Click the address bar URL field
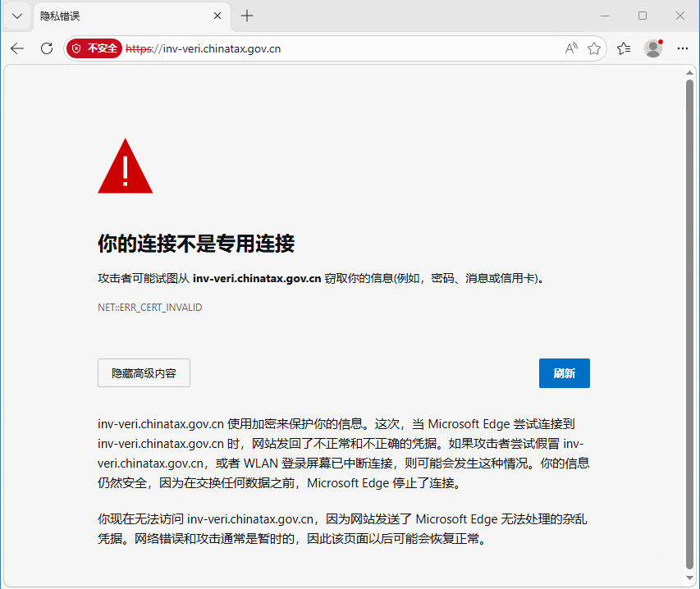700x589 pixels. 328,48
